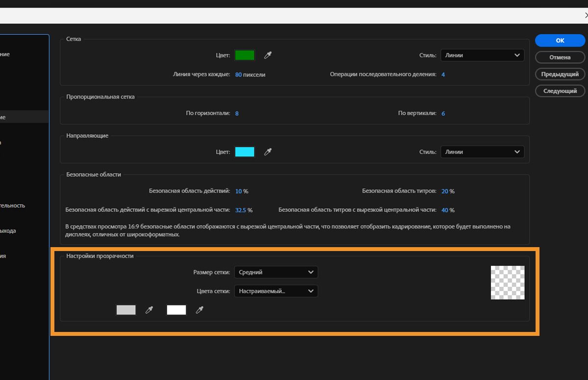
Task: Click the transparency checkerboard preview thumbnail
Action: (508, 282)
